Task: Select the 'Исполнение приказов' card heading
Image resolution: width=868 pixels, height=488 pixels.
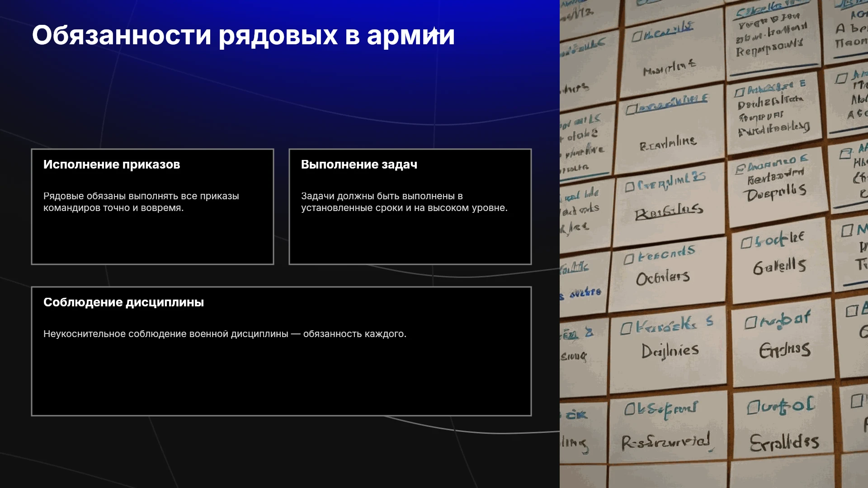Action: [x=112, y=164]
